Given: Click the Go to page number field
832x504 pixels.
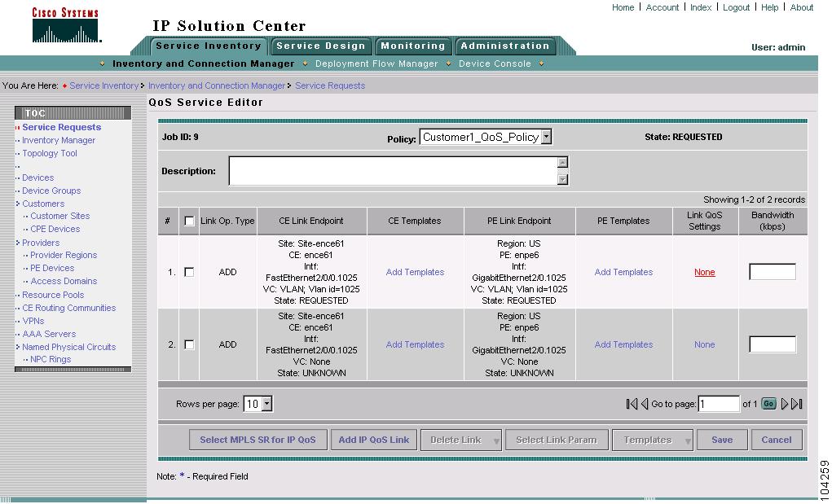Looking at the screenshot, I should [719, 404].
